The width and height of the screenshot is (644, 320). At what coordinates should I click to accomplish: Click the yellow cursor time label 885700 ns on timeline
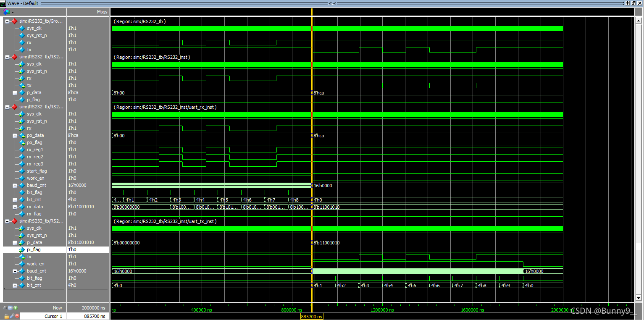point(312,317)
